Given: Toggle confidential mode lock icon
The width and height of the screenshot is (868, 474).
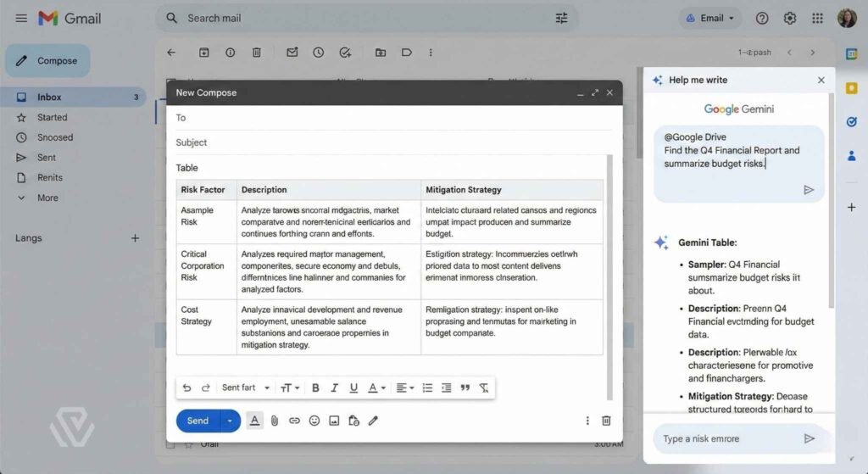Looking at the screenshot, I should [353, 421].
